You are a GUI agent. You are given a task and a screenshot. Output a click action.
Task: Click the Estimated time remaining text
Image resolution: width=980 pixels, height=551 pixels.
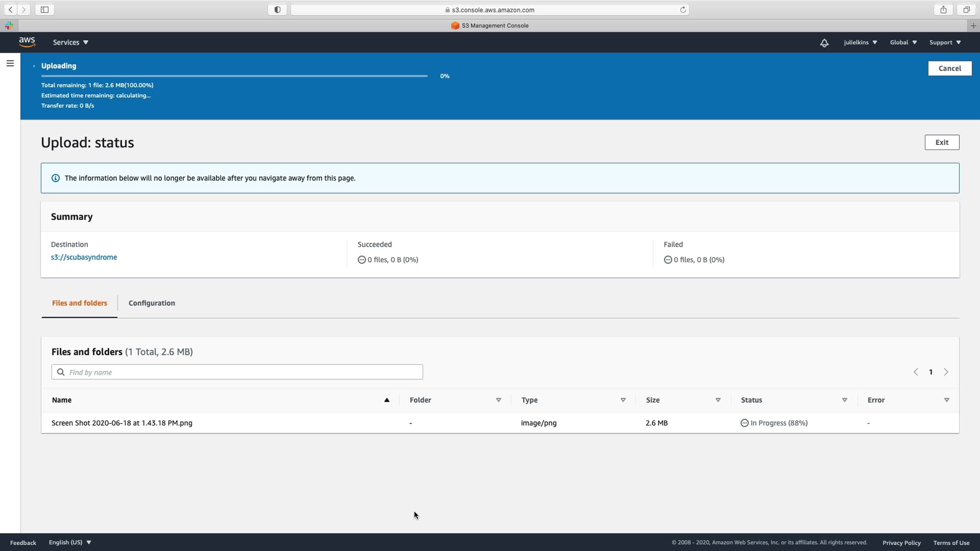coord(96,96)
